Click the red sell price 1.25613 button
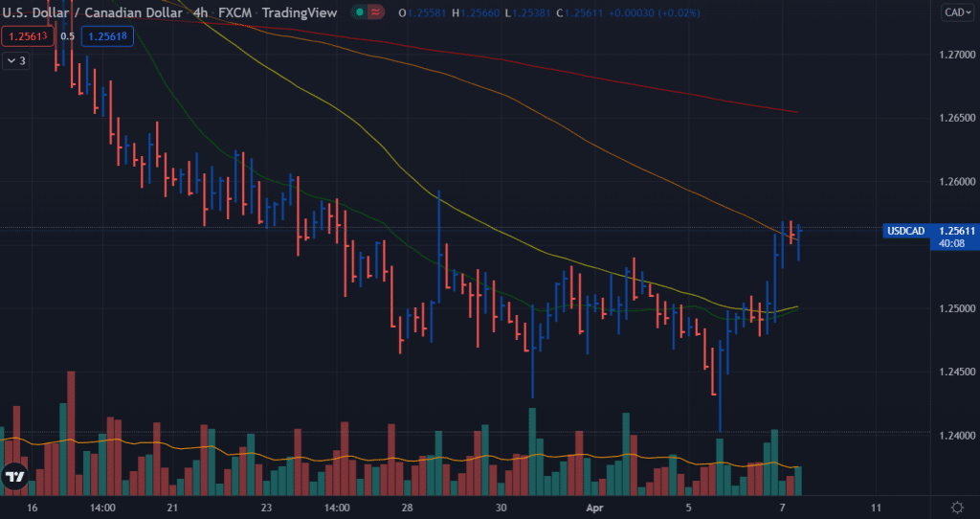The height and width of the screenshot is (519, 980). pos(28,36)
